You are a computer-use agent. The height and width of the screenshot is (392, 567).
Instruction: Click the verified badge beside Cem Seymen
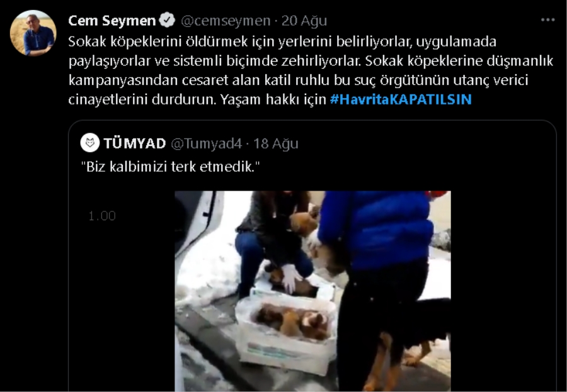tap(167, 20)
